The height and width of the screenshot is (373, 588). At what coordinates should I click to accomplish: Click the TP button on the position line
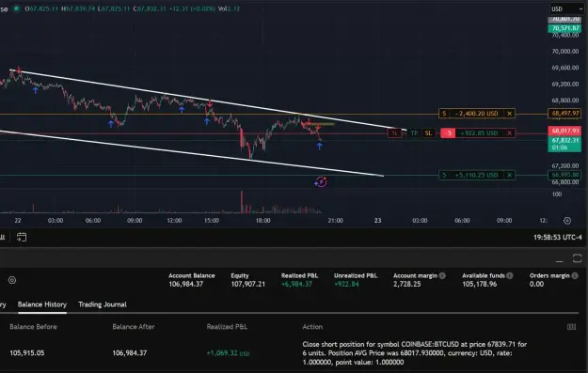click(414, 133)
